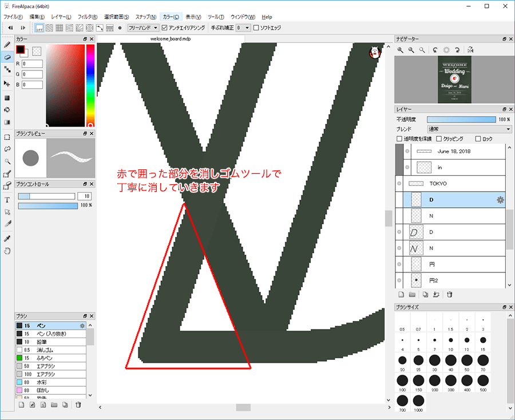Pick the Hand pan tool

pos(7,251)
